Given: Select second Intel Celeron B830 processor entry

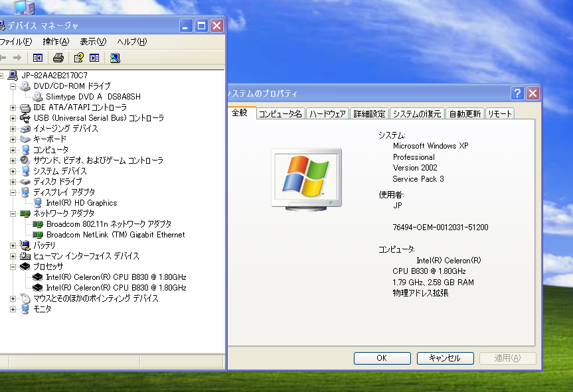Looking at the screenshot, I should click(x=116, y=288).
